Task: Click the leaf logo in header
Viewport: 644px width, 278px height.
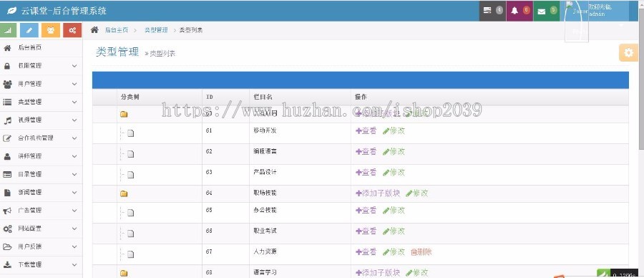Action: (12, 11)
